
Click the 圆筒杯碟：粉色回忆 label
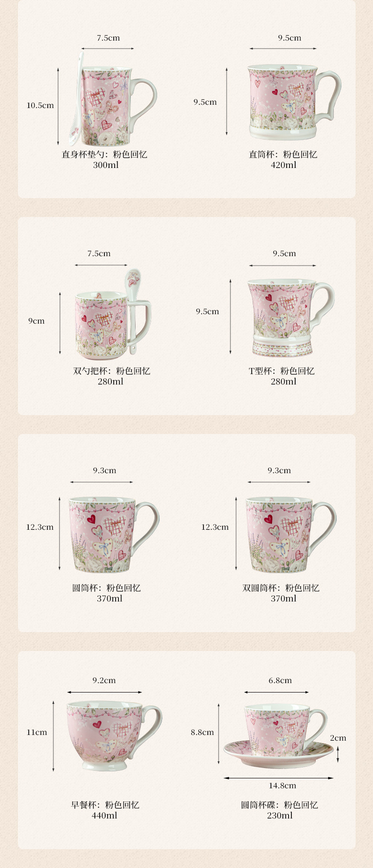pos(280,805)
